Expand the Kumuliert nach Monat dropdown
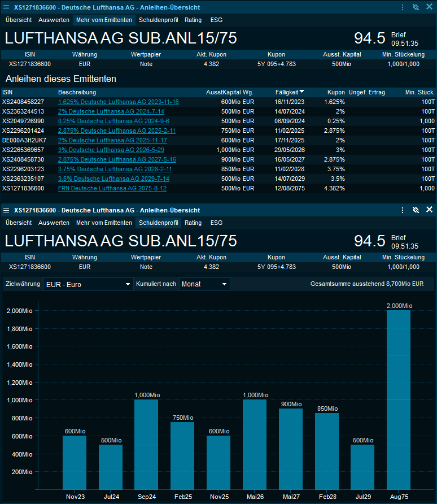Screen dimensions: 437x504 [x=204, y=284]
